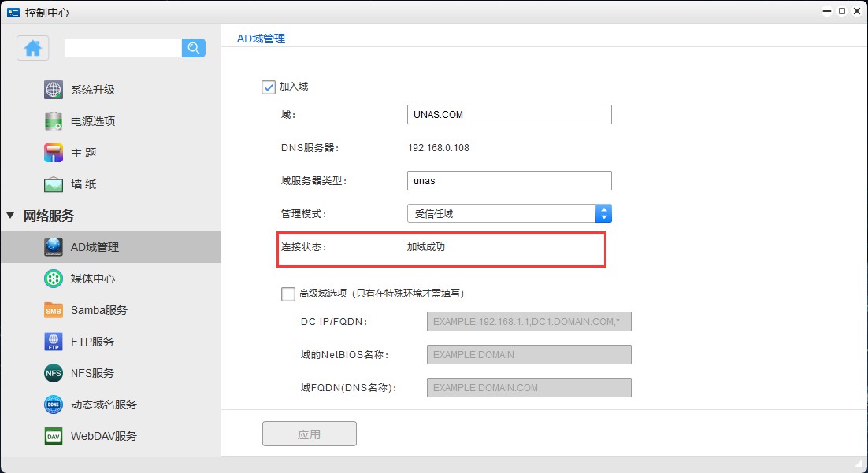Click the FTP服务 icon
This screenshot has height=473, width=868.
pyautogui.click(x=54, y=342)
